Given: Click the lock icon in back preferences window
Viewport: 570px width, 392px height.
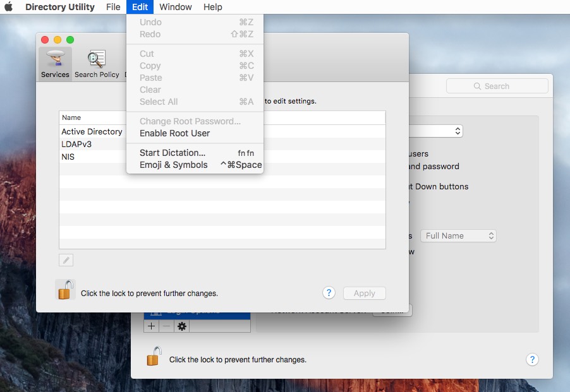Looking at the screenshot, I should [154, 356].
